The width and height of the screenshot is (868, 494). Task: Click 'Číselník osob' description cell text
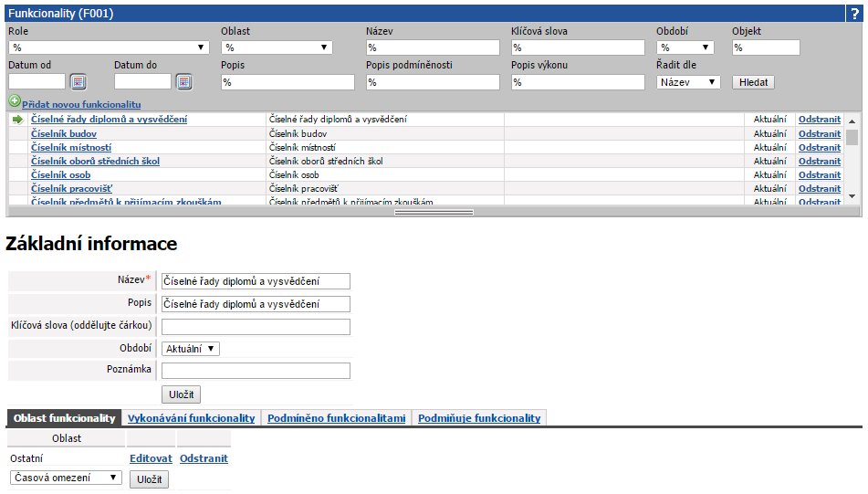coord(294,175)
